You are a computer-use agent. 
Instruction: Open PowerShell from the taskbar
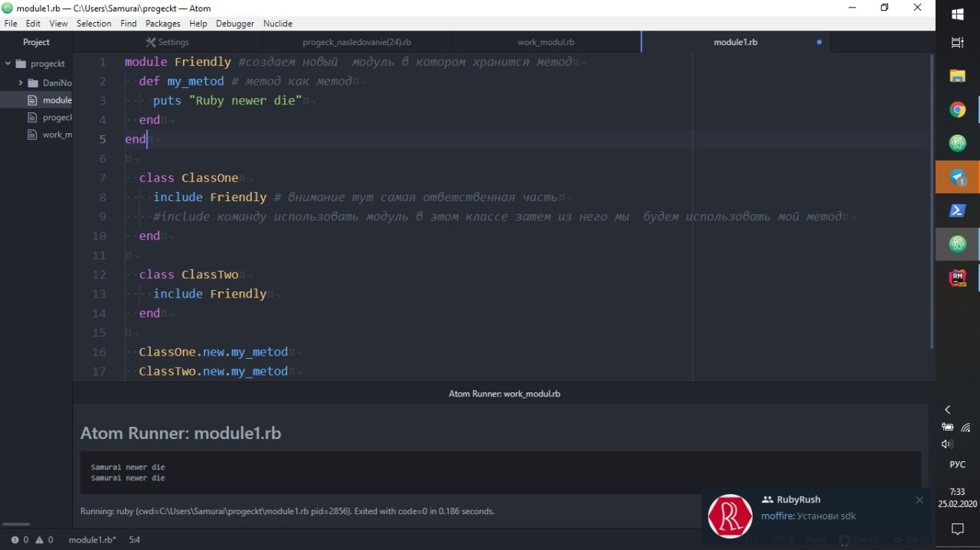(957, 210)
